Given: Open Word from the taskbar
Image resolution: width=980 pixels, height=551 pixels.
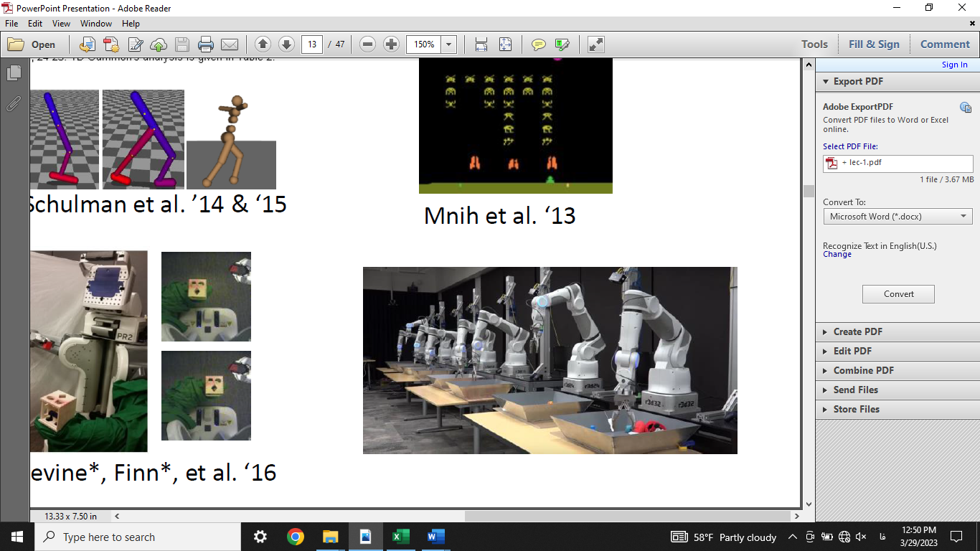Looking at the screenshot, I should 435,537.
